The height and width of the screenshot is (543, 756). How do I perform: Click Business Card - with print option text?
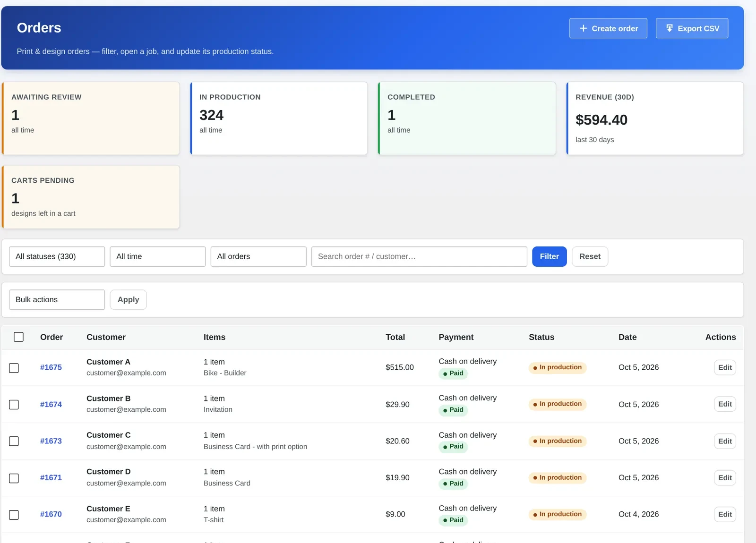point(255,447)
